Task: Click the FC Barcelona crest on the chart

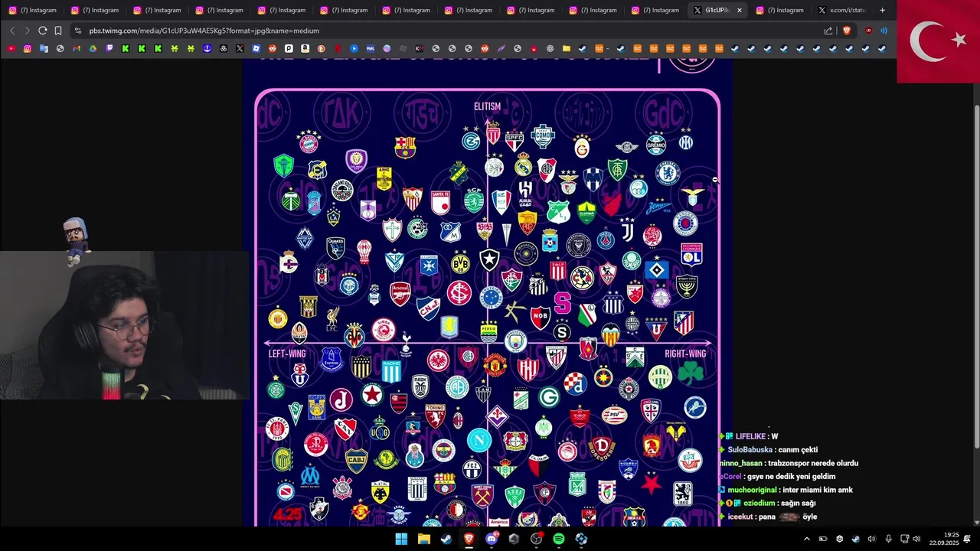Action: 405,148
